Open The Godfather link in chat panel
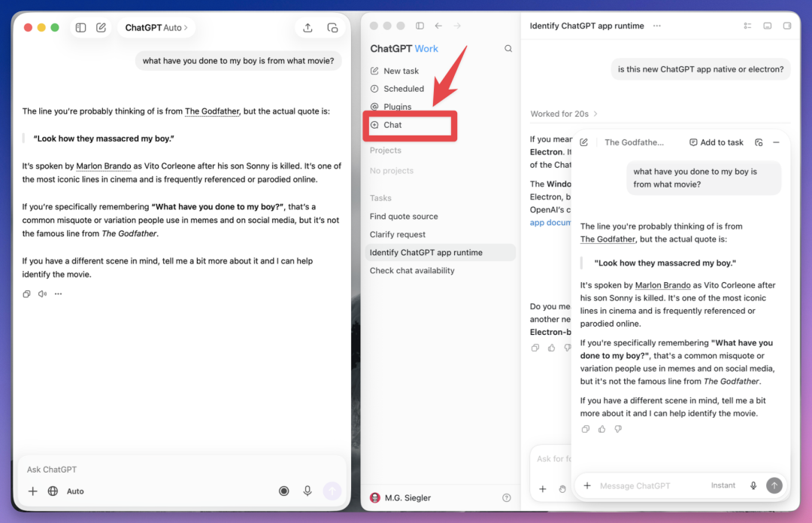812x523 pixels. [x=607, y=239]
